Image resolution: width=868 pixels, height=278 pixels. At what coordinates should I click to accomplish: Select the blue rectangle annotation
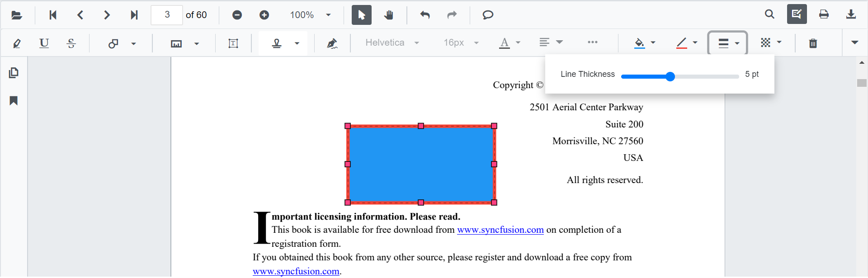(x=421, y=164)
